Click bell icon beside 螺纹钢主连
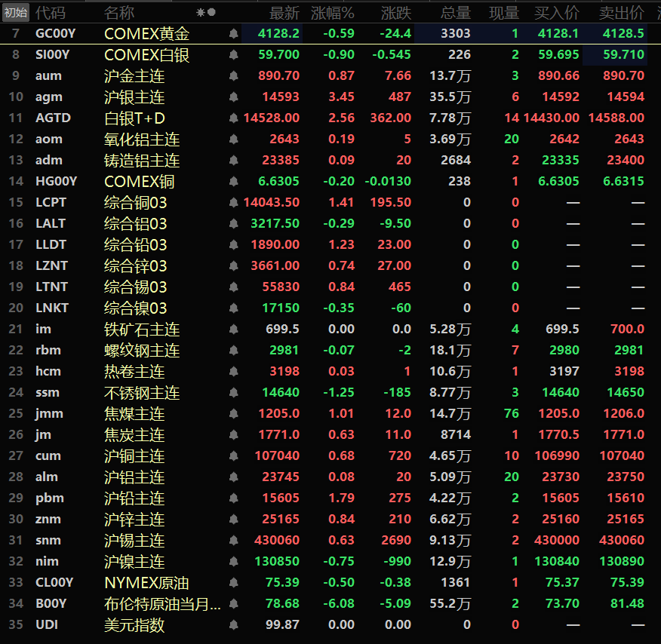 (234, 351)
